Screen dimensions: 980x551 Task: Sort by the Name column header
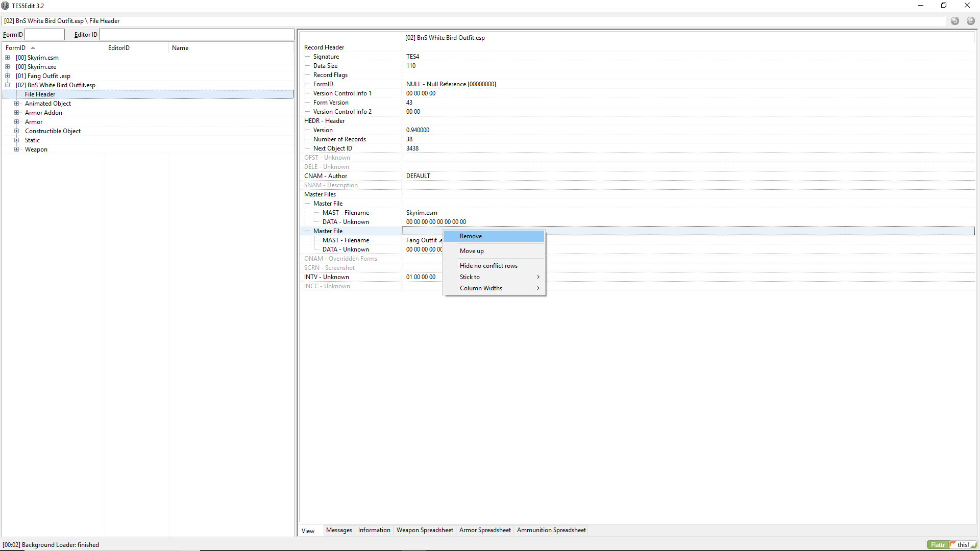pos(231,48)
